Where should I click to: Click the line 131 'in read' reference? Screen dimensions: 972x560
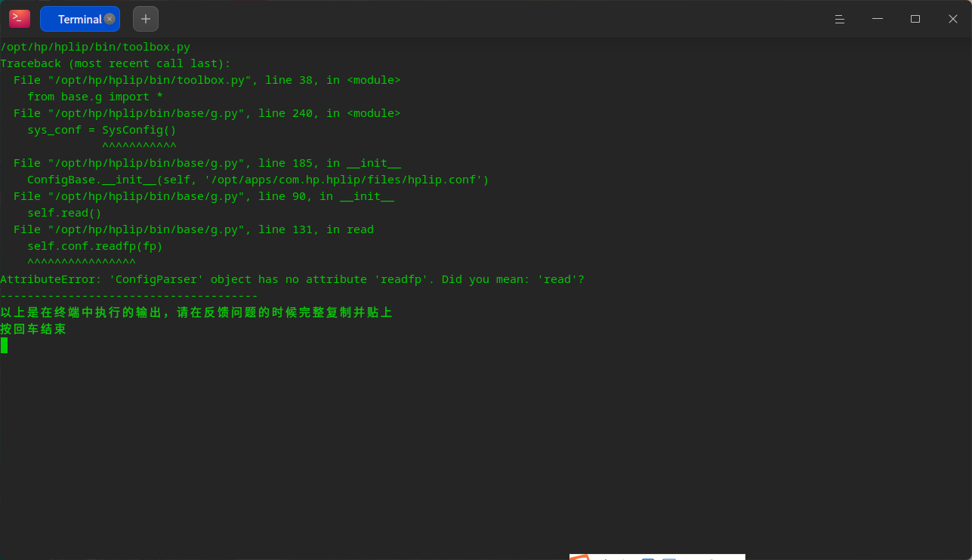[193, 229]
